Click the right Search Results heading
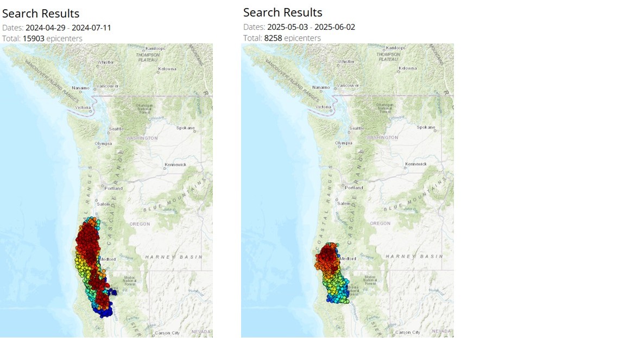 282,12
